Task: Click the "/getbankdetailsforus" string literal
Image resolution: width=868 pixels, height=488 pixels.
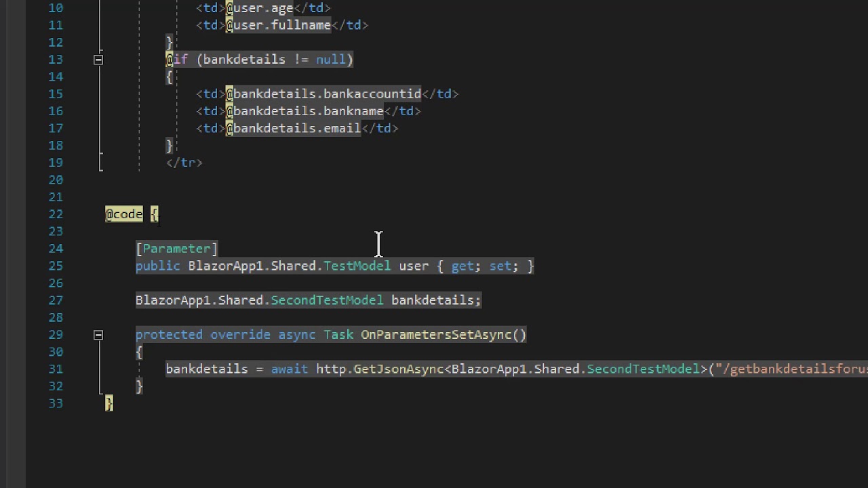Action: 791,369
